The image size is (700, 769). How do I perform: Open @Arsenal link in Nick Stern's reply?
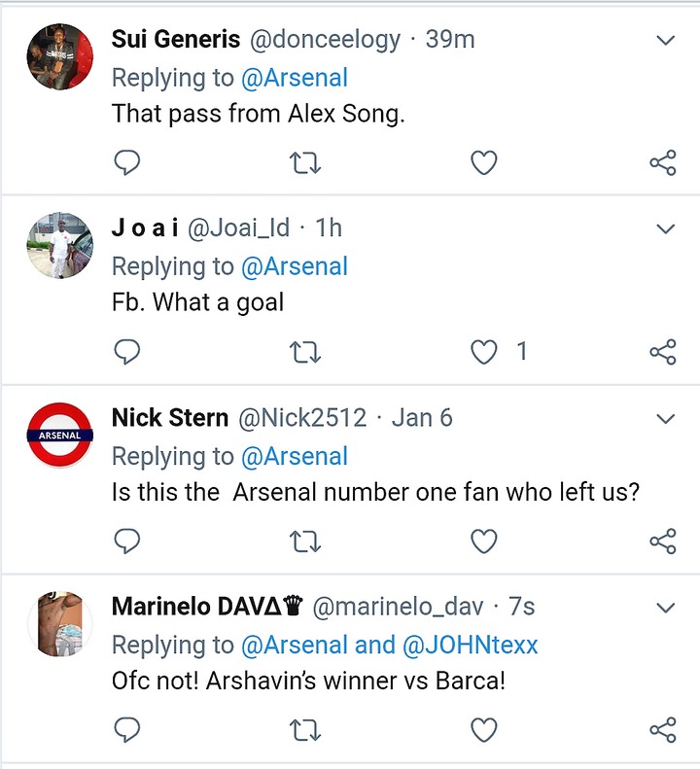coord(294,456)
